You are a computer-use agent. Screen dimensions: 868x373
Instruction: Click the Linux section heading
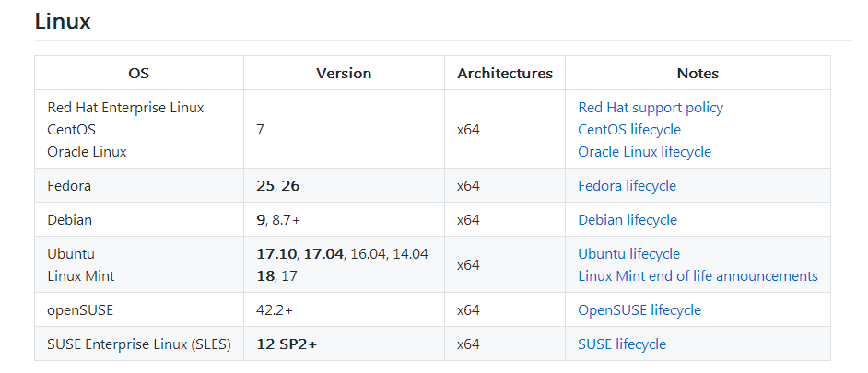pyautogui.click(x=63, y=21)
